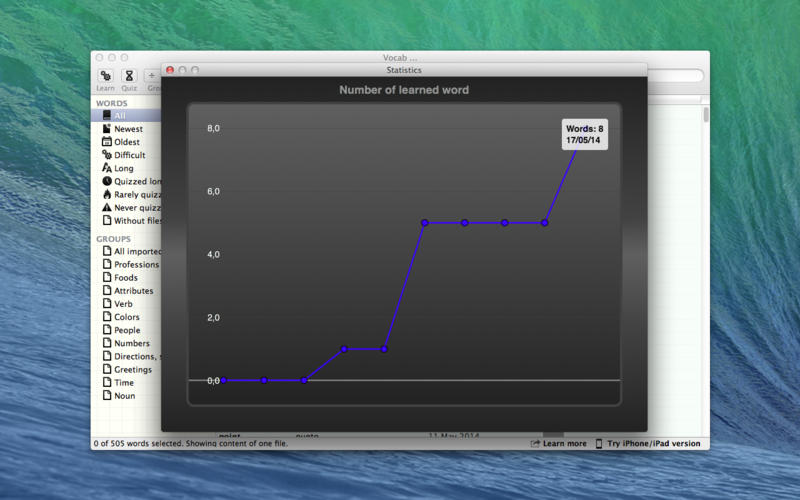
Task: Pick the Long words filter icon
Action: point(107,168)
